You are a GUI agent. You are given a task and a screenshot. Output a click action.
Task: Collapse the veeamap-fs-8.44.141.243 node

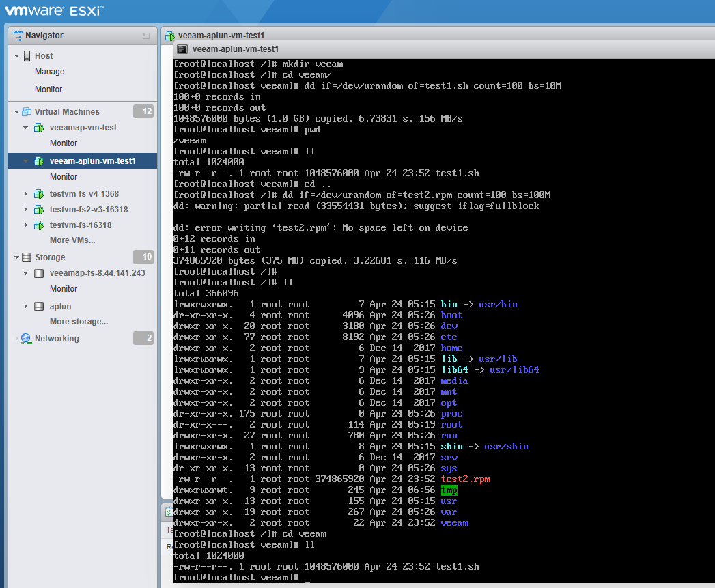coord(25,273)
